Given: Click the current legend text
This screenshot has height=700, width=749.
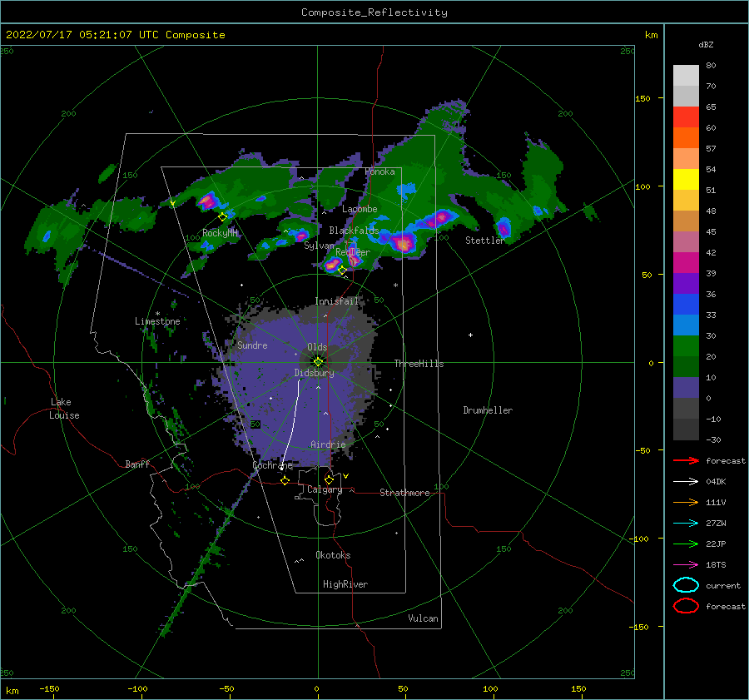Looking at the screenshot, I should point(723,586).
